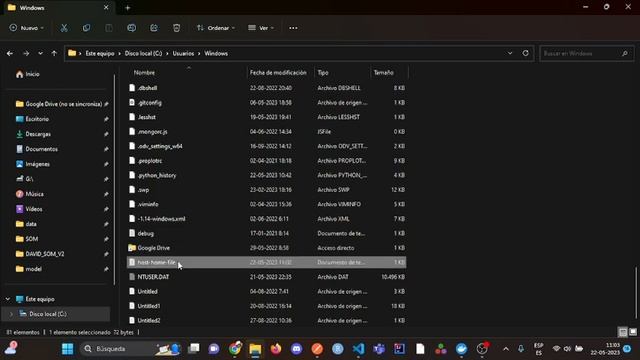Open Firefox from the taskbar
The image size is (640, 360).
[276, 349]
